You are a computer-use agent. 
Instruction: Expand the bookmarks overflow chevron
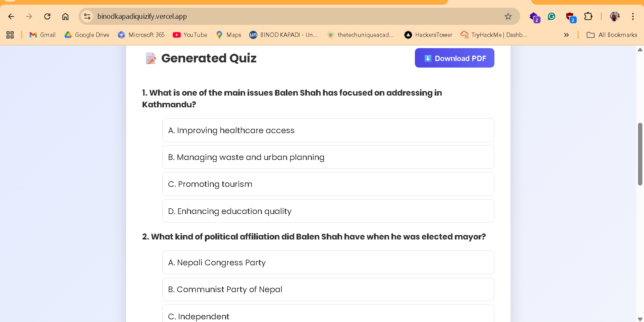[566, 35]
